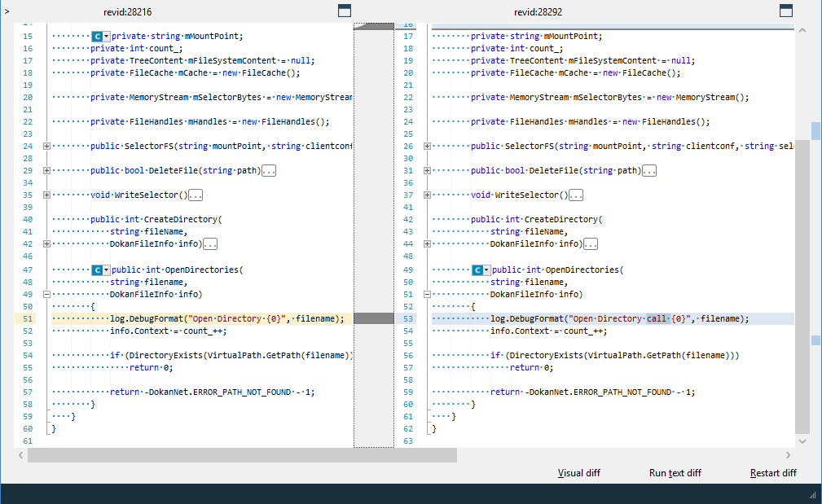Click "info.Context = count_++;" in the left pane

169,331
